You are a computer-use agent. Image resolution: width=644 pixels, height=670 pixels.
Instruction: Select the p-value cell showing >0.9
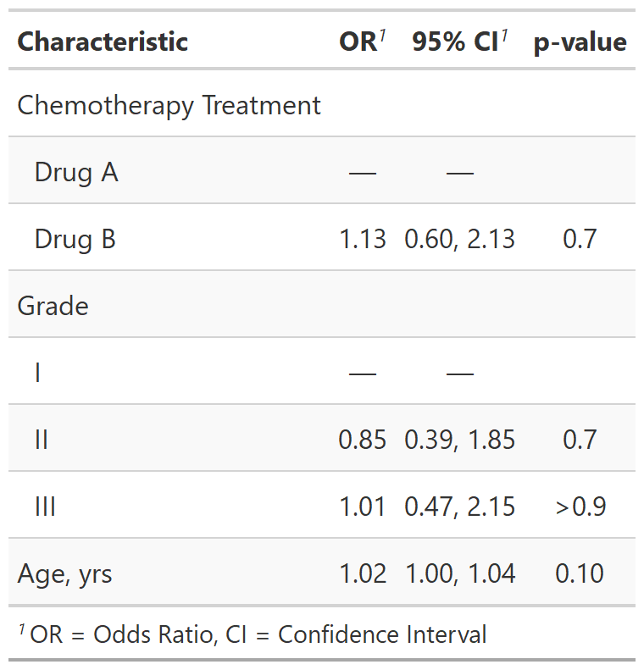580,507
